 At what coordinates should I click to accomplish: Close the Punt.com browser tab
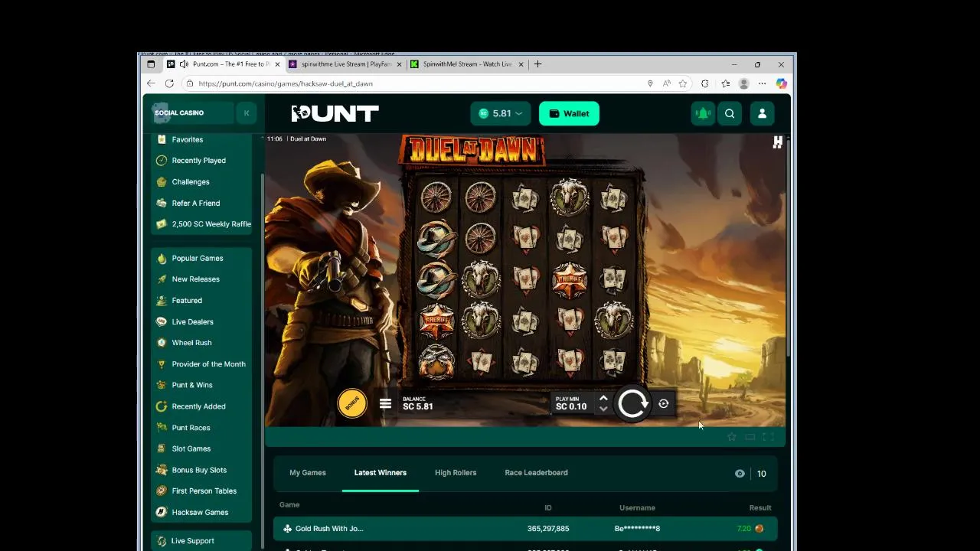tap(277, 64)
